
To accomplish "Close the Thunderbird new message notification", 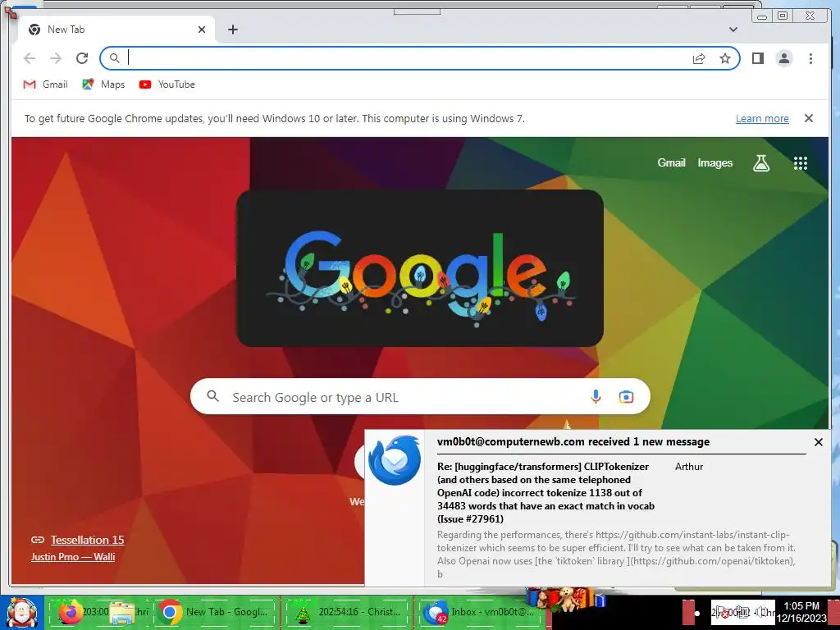I will click(819, 442).
